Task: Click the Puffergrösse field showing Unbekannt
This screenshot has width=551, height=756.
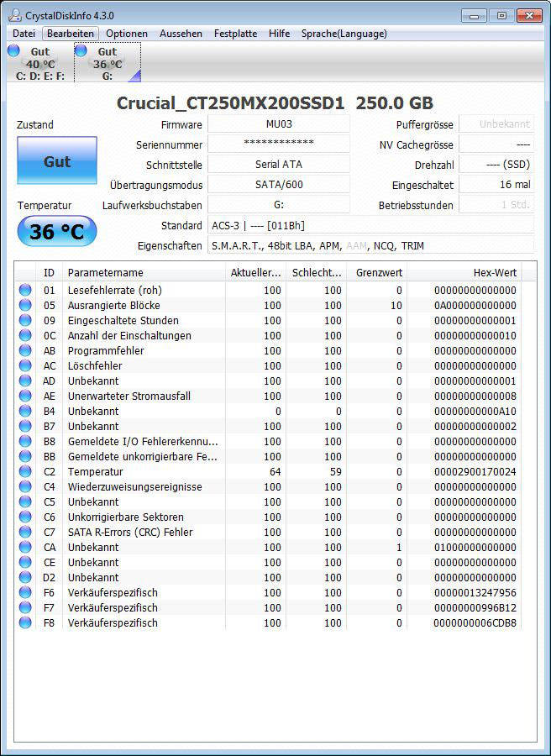Action: [496, 124]
